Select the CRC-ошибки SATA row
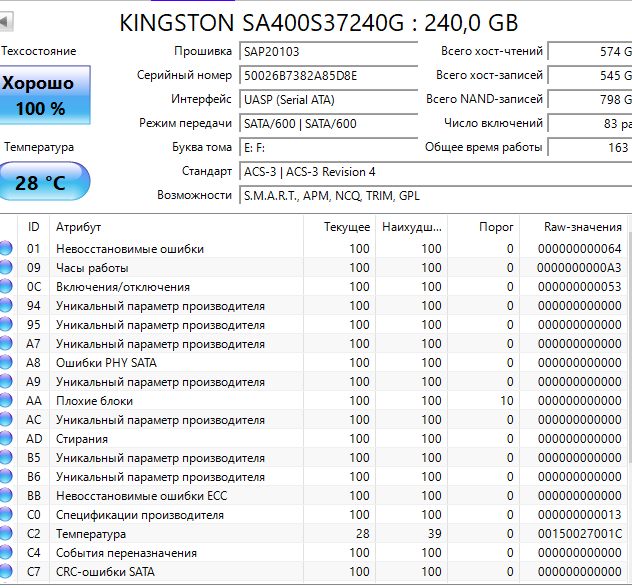 point(313,571)
